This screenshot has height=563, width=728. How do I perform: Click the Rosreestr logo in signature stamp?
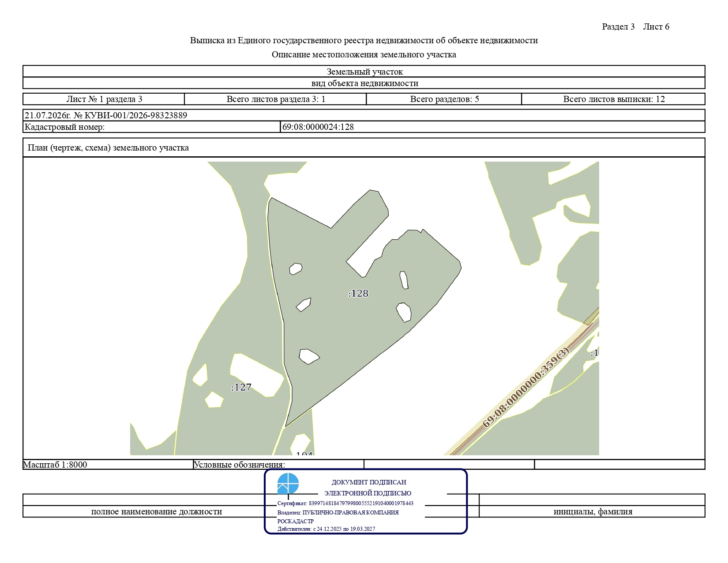coord(288,484)
